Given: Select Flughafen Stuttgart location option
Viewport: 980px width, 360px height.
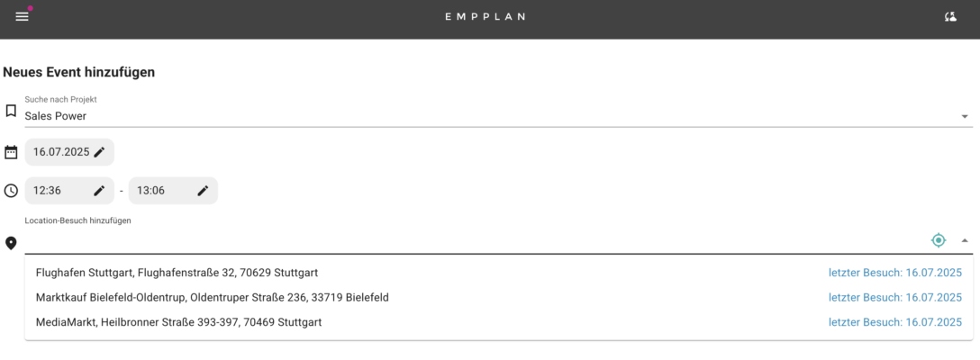Looking at the screenshot, I should 499,273.
